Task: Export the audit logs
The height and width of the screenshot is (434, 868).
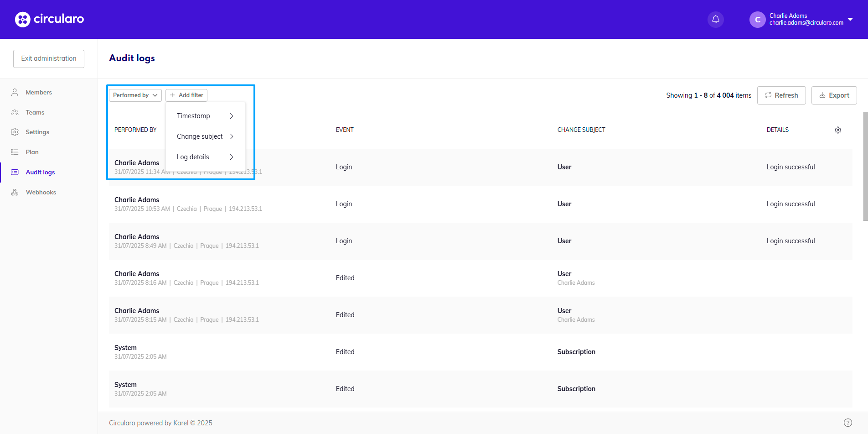Action: (x=834, y=95)
